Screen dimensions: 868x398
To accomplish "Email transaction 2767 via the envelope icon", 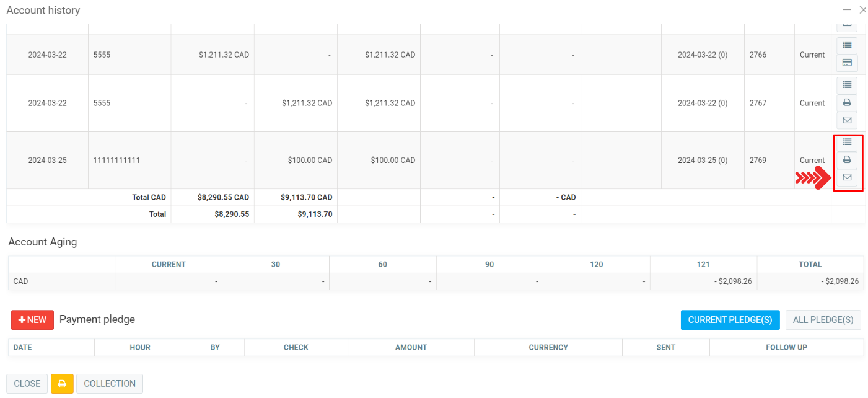I will 847,120.
